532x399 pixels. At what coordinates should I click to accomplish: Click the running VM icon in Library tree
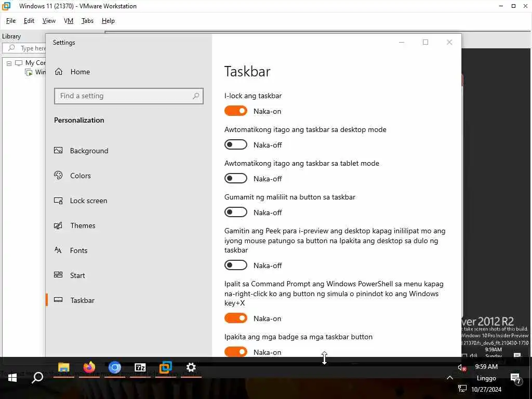pyautogui.click(x=29, y=72)
